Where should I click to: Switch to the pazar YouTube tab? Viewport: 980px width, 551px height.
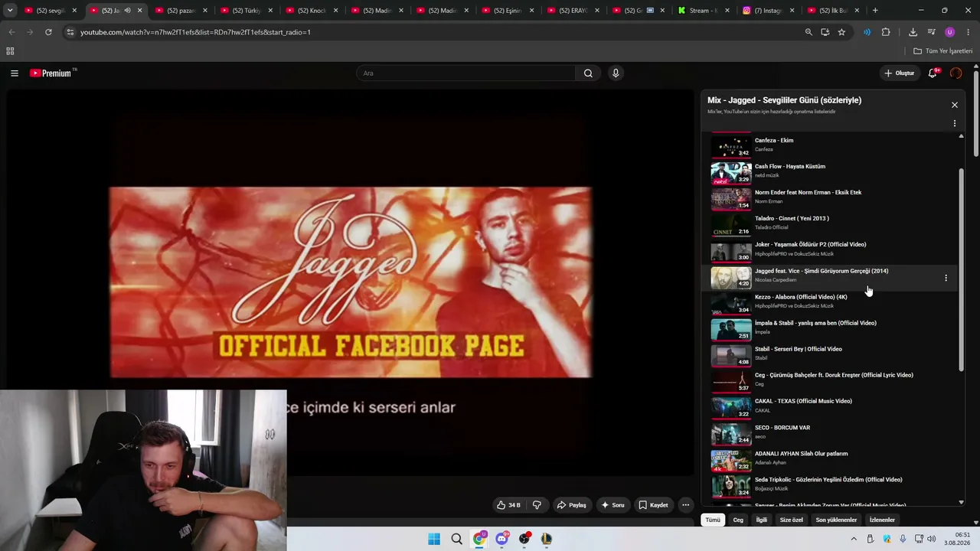pos(181,11)
